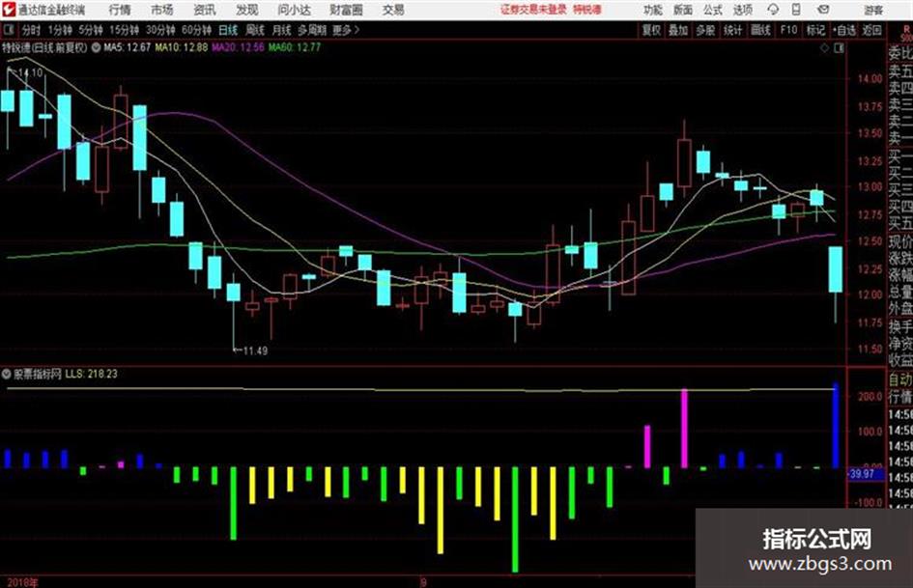Open the 财富圈 menu

[x=347, y=10]
